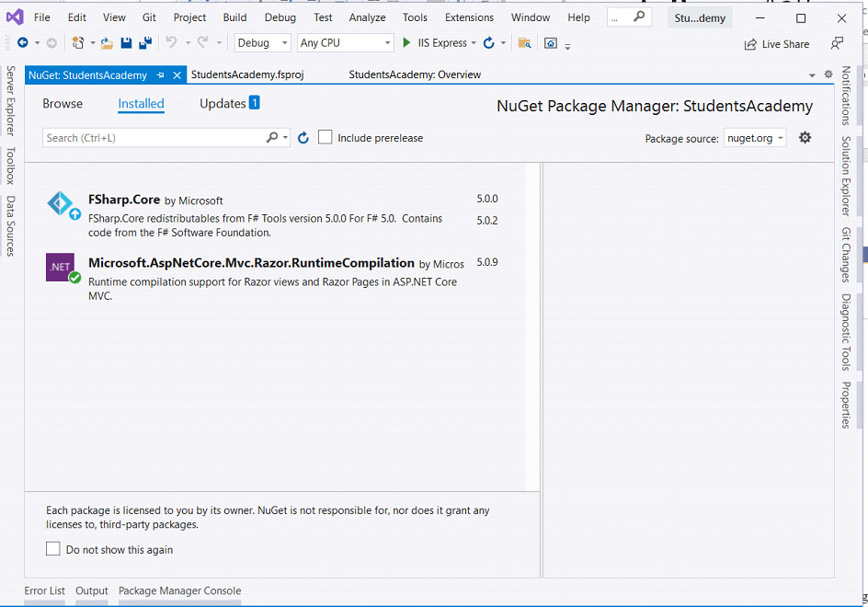Open NuGet settings gear beside package source
The height and width of the screenshot is (607, 868).
(805, 137)
